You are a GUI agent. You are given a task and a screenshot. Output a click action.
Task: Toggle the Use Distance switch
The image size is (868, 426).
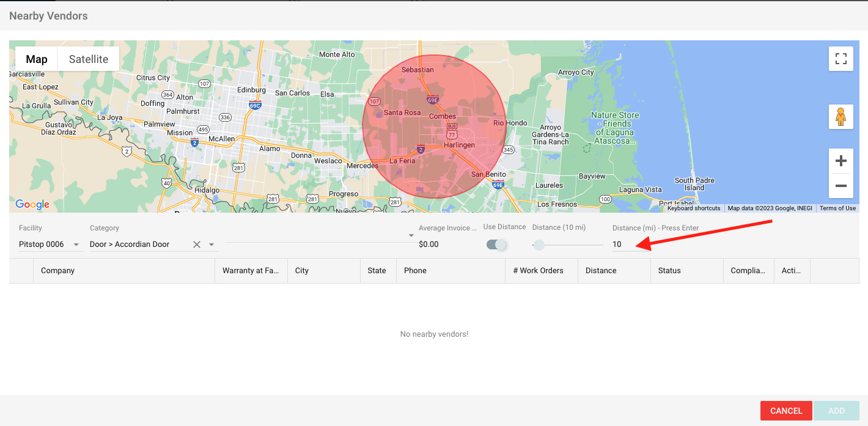coord(496,244)
